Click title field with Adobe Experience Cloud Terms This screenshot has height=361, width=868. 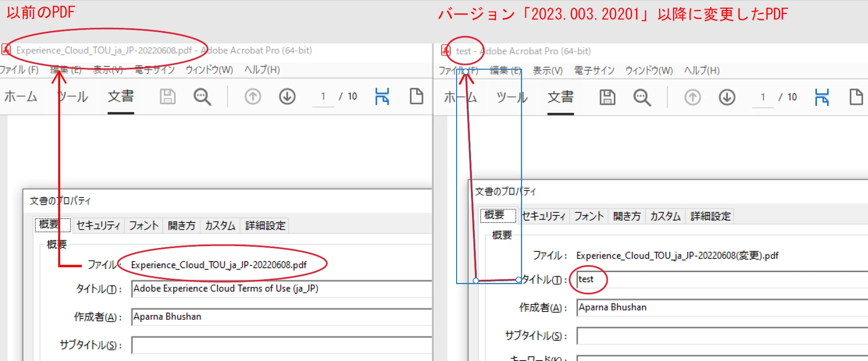point(281,289)
